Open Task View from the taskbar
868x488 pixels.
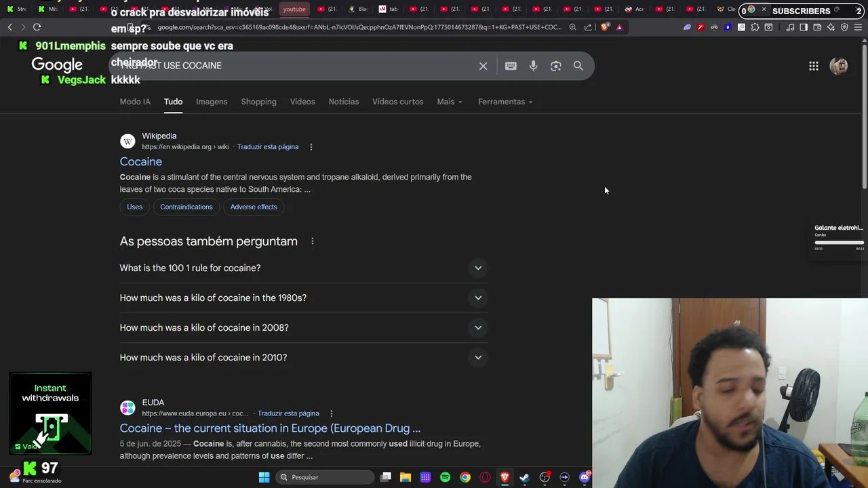386,477
